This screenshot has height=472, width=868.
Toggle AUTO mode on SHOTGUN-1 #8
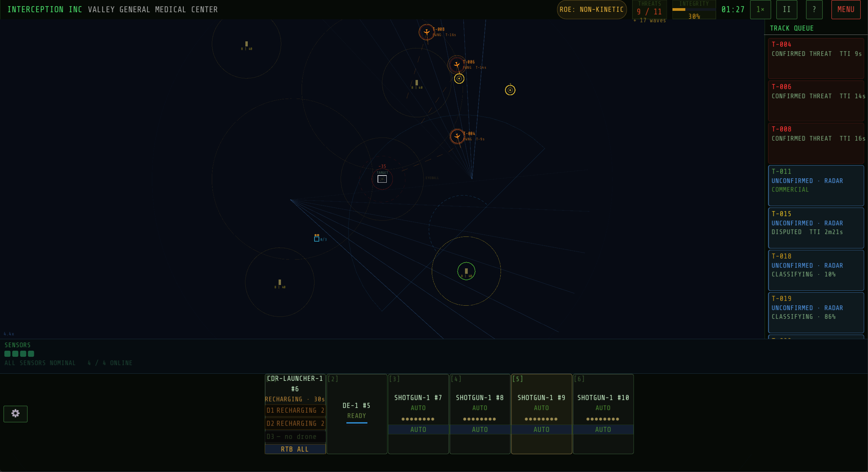click(x=480, y=429)
